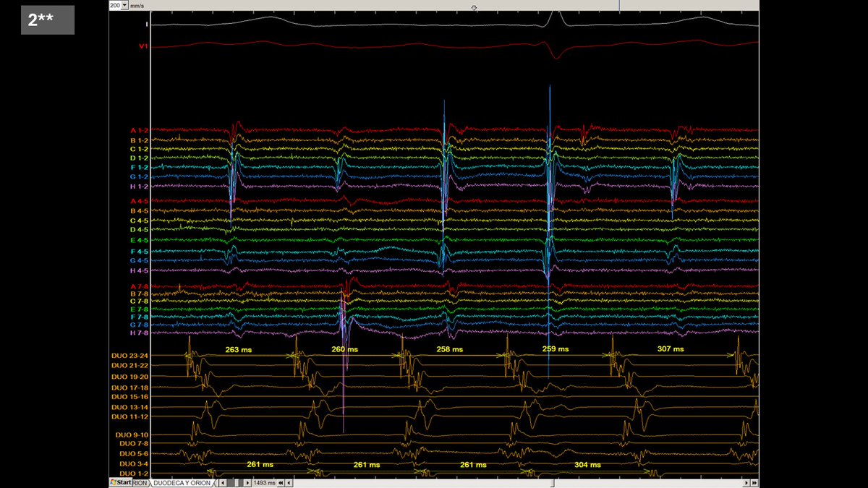This screenshot has width=868, height=488.
Task: Select the G 1-2 channel label
Action: tap(139, 177)
